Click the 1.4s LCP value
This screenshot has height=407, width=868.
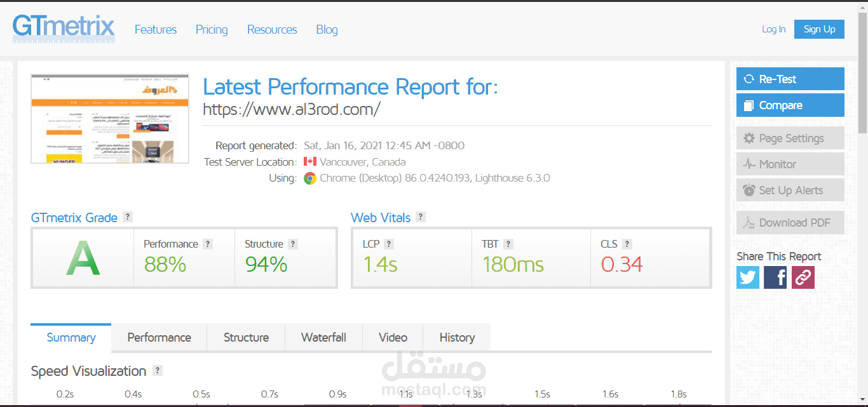(380, 264)
